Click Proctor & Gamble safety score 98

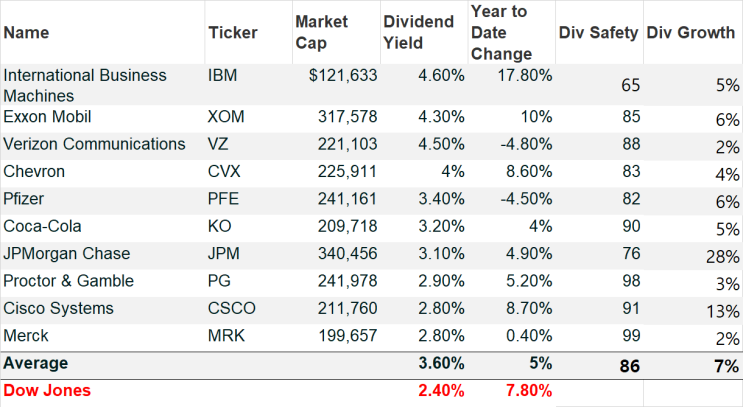(631, 281)
